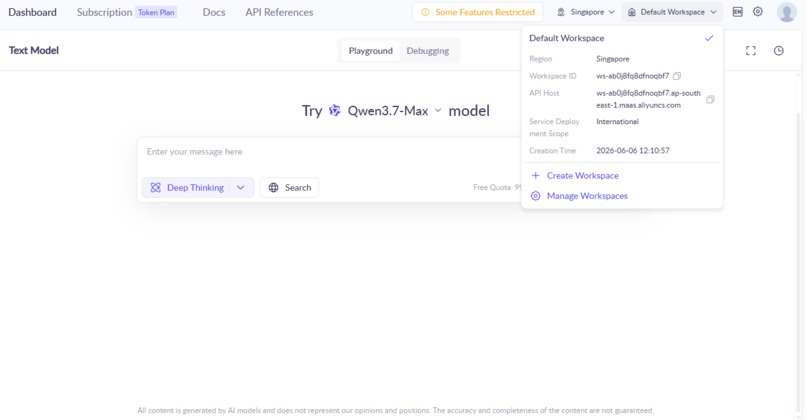The image size is (806, 420).
Task: Click the Search globe icon
Action: (x=273, y=188)
